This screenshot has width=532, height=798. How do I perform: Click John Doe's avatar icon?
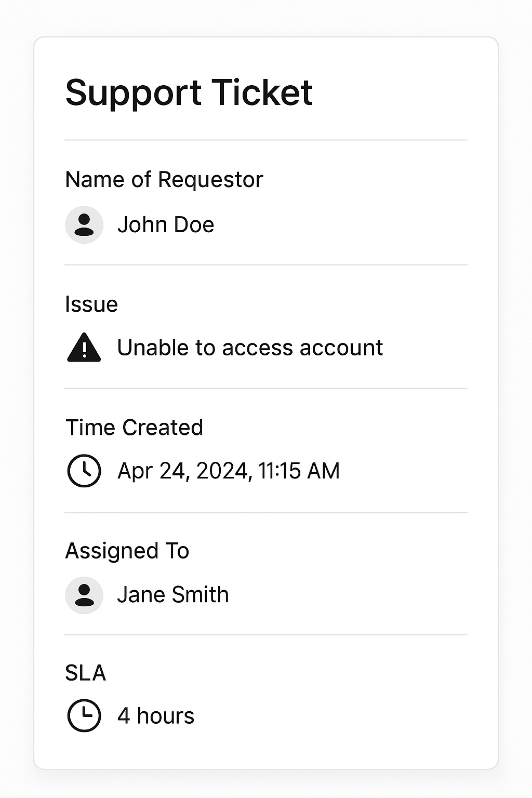[84, 225]
